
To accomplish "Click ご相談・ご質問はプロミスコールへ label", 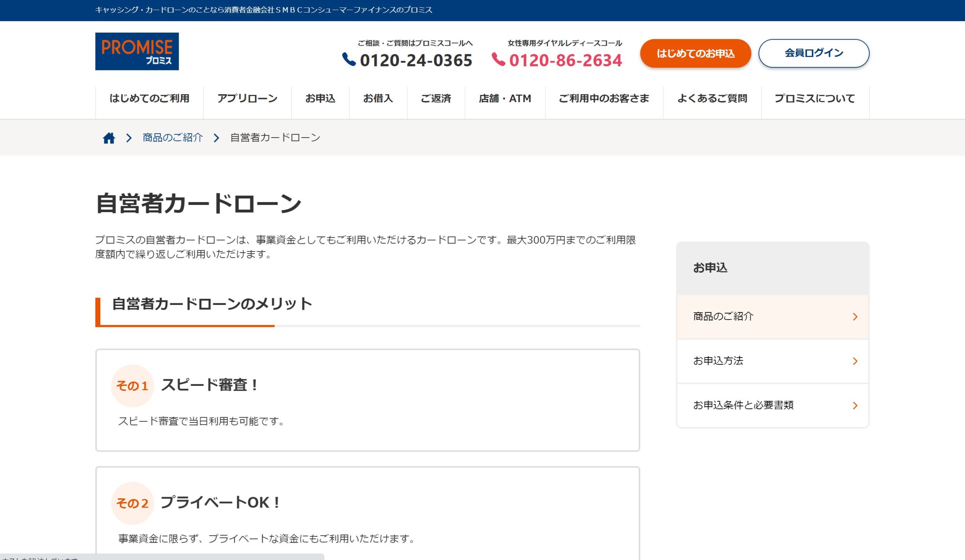I will (x=415, y=43).
